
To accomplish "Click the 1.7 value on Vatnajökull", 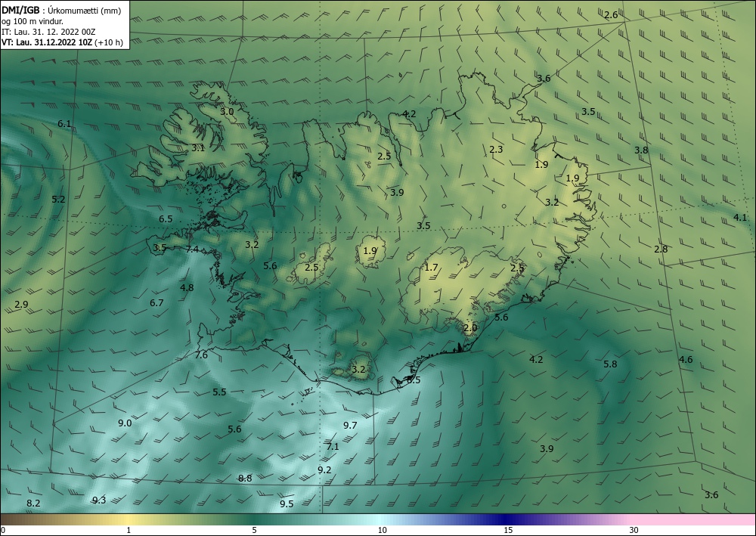I will point(431,267).
